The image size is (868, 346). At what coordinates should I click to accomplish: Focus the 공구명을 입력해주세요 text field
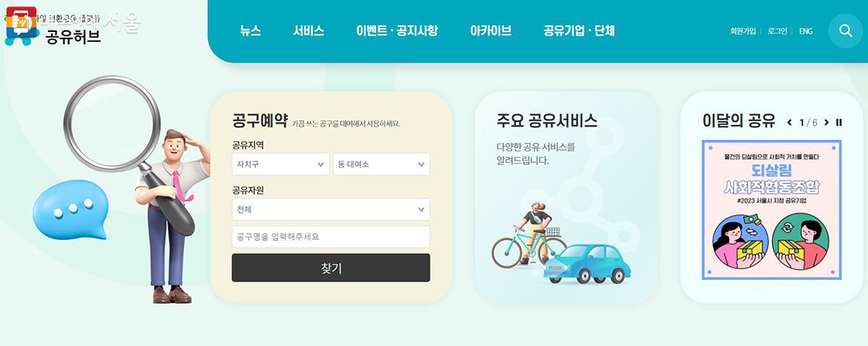point(331,237)
